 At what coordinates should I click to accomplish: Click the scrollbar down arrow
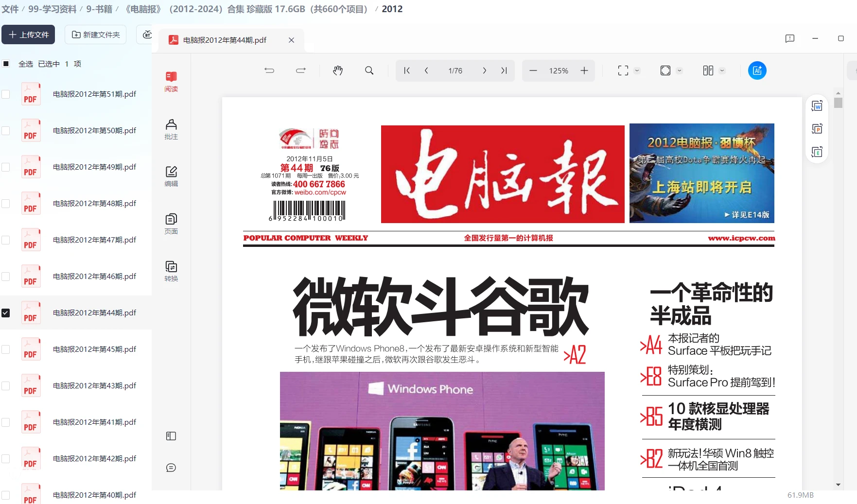point(838,485)
